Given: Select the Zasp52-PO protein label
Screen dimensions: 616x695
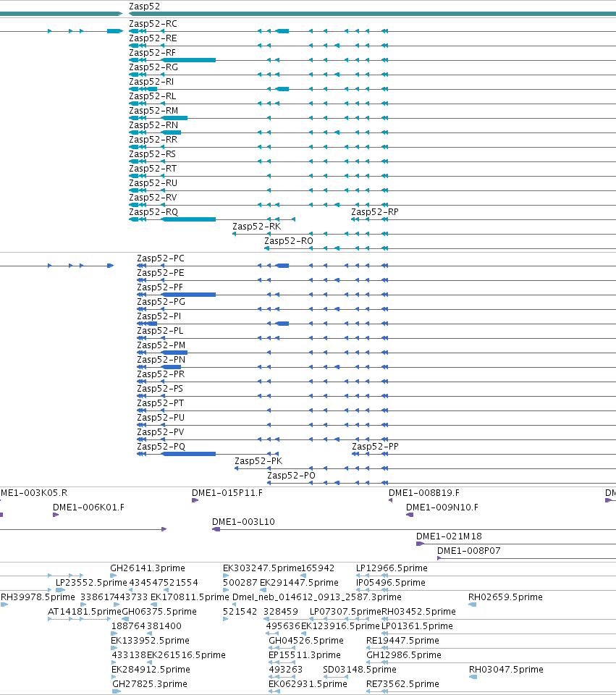Looking at the screenshot, I should (291, 476).
